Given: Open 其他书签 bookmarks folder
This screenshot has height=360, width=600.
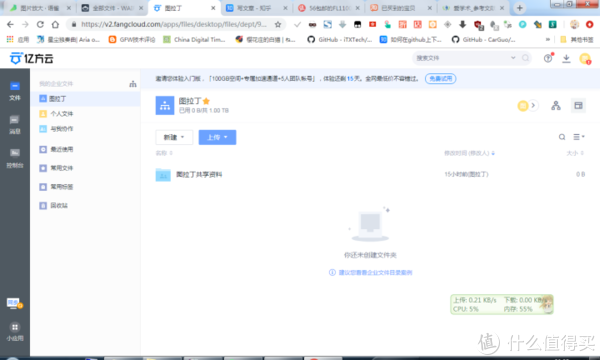Looking at the screenshot, I should pos(577,39).
